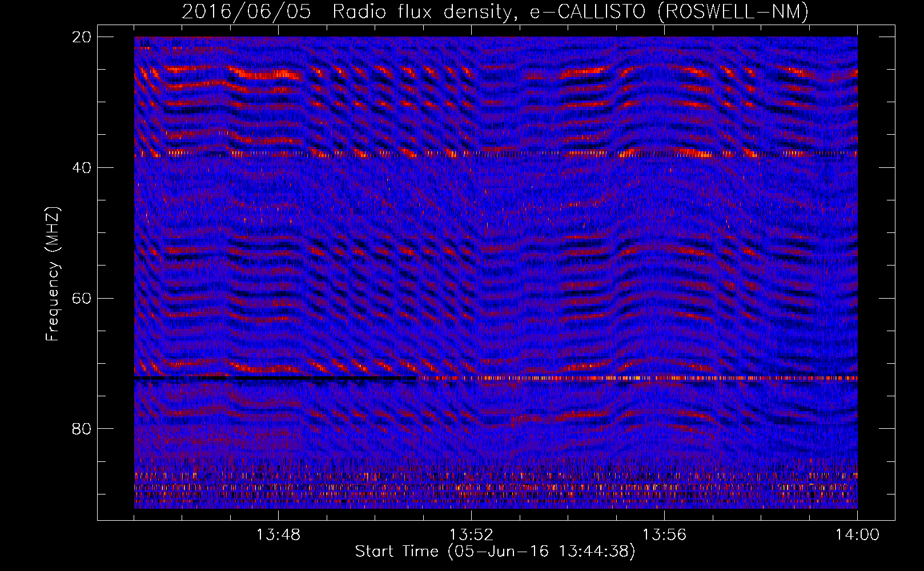924x571 pixels.
Task: Click the '13:48' time tick label
Action: pyautogui.click(x=278, y=535)
